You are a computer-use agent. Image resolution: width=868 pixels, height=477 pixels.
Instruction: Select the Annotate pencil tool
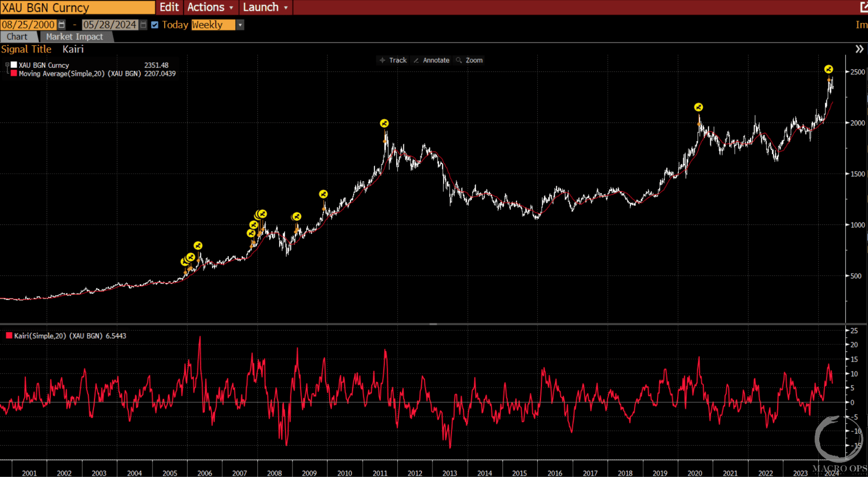click(x=431, y=60)
